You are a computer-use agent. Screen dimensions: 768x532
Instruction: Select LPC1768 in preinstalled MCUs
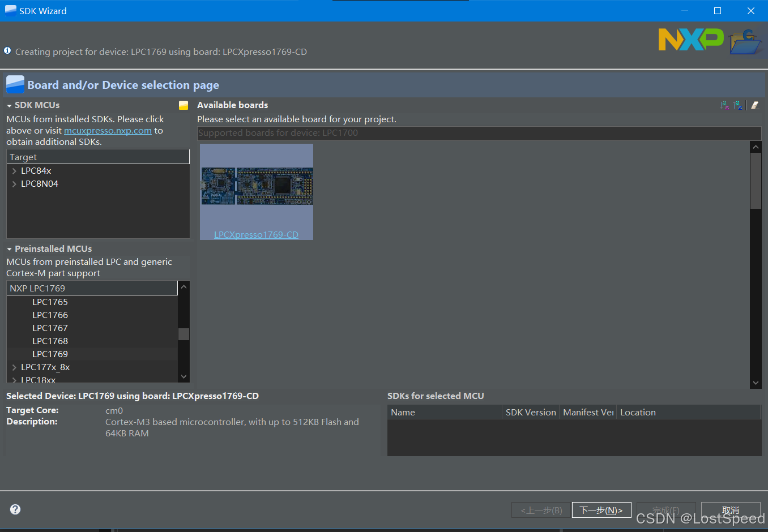coord(50,341)
